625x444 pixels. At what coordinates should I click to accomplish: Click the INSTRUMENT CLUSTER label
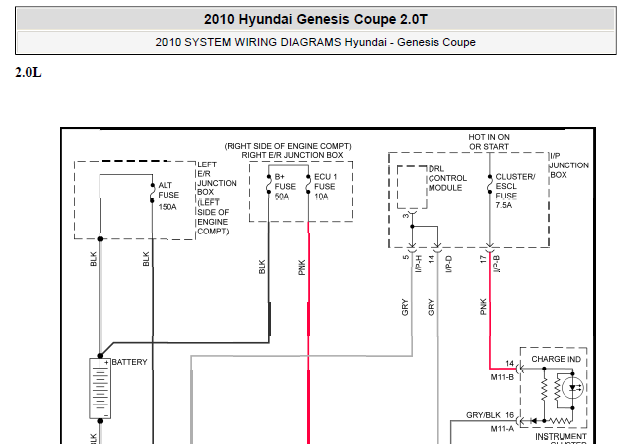point(561,438)
